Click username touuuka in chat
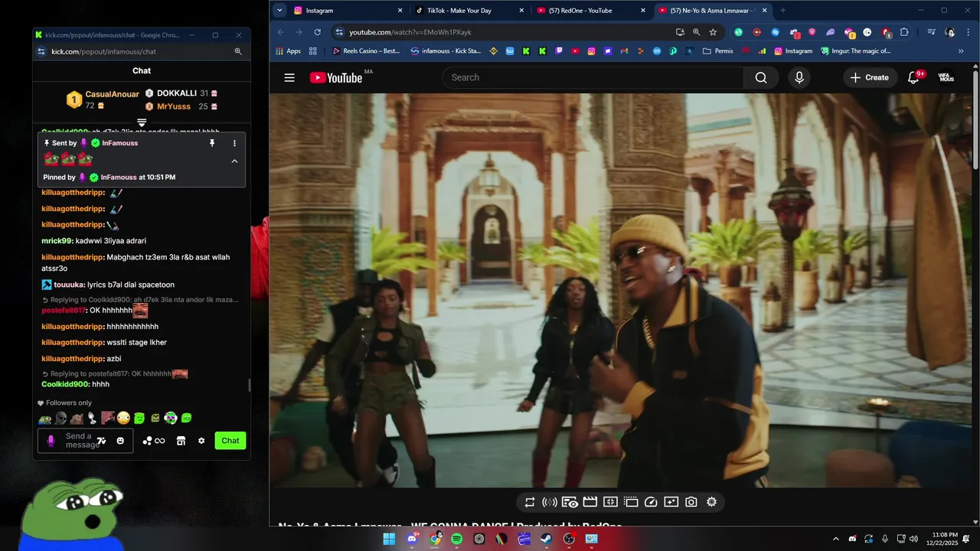 (x=70, y=285)
